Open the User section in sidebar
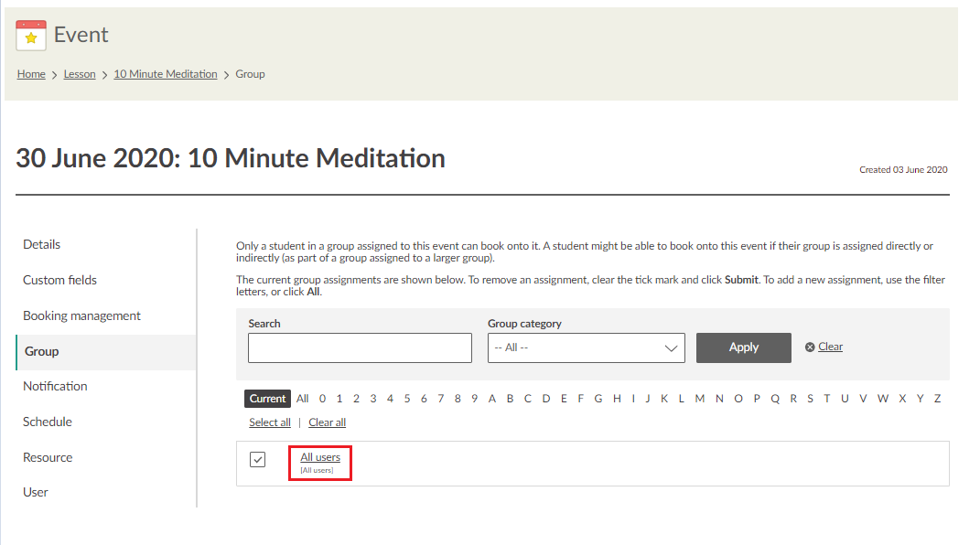 tap(36, 492)
